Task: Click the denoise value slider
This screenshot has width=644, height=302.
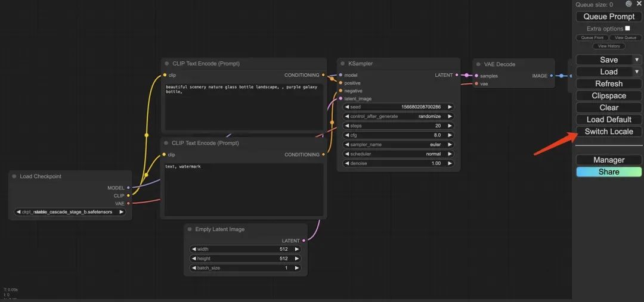Action: point(398,163)
